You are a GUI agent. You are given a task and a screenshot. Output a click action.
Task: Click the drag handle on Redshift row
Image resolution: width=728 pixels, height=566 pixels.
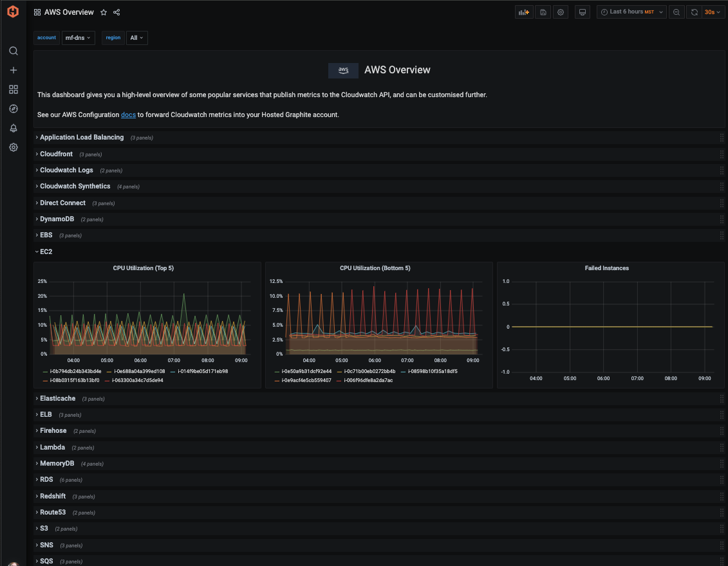[x=722, y=496]
